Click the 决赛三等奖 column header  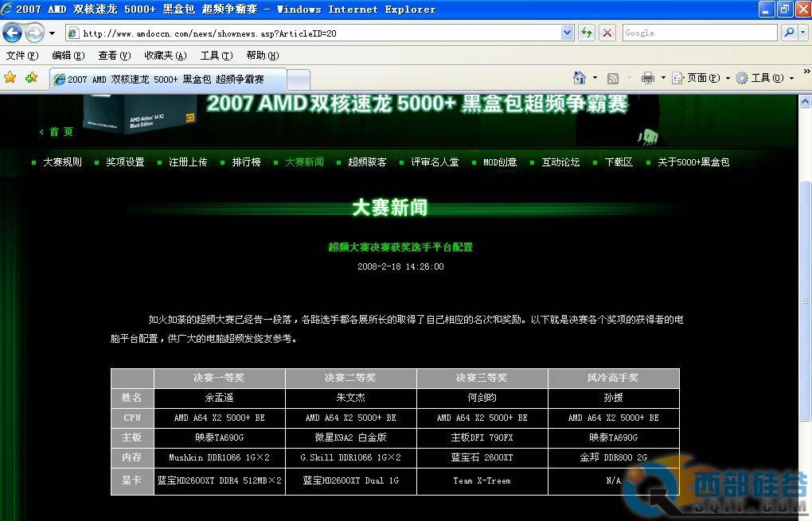[x=482, y=378]
